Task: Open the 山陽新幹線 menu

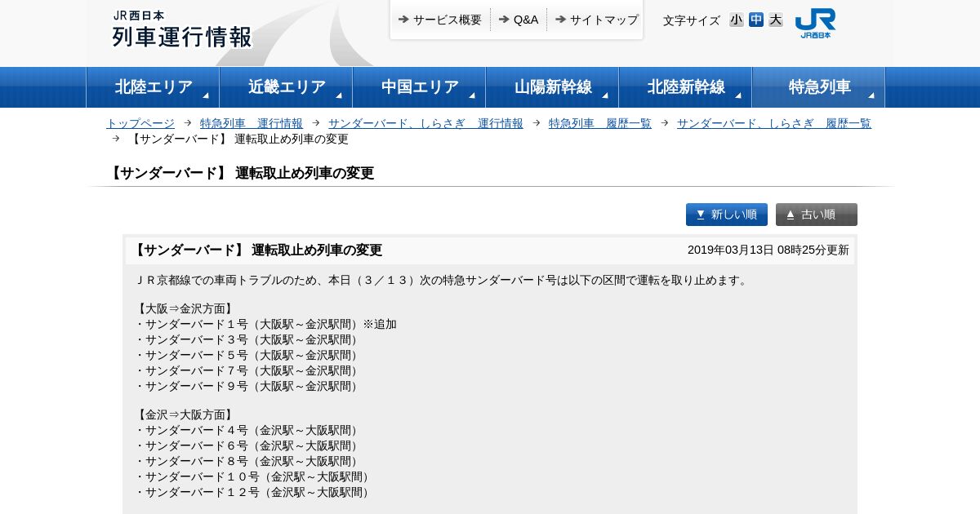Action: coord(552,87)
